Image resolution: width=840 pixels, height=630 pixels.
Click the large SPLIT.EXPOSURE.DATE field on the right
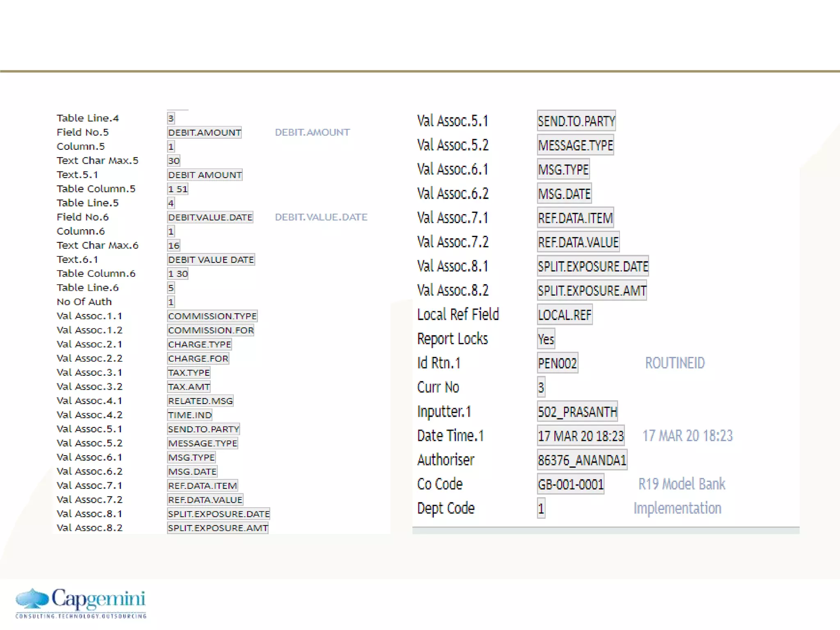coord(593,266)
